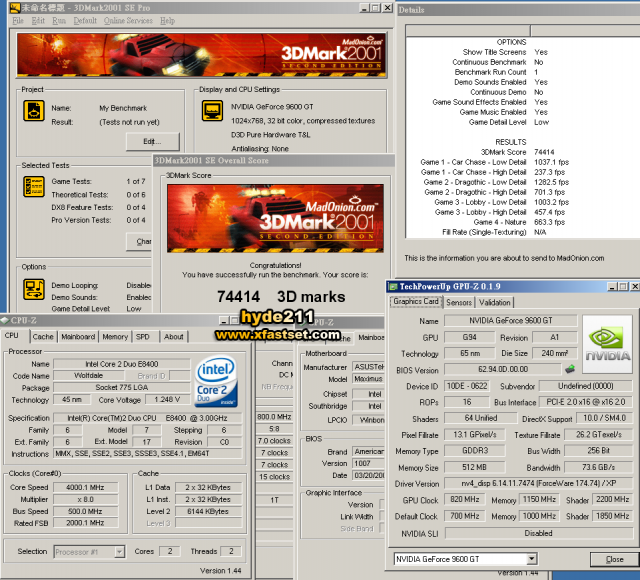Click the GPU-Z title bar icon
640x580 pixels.
coord(393,287)
